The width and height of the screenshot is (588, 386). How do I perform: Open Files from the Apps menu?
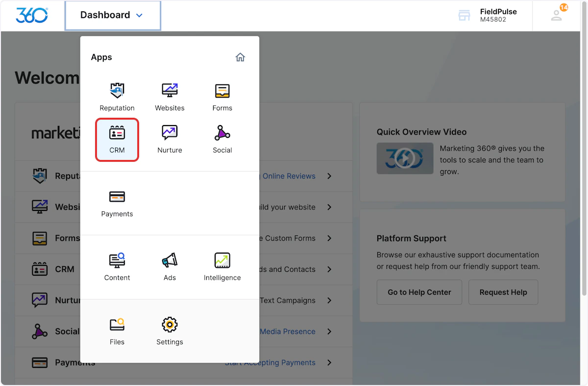(x=117, y=332)
